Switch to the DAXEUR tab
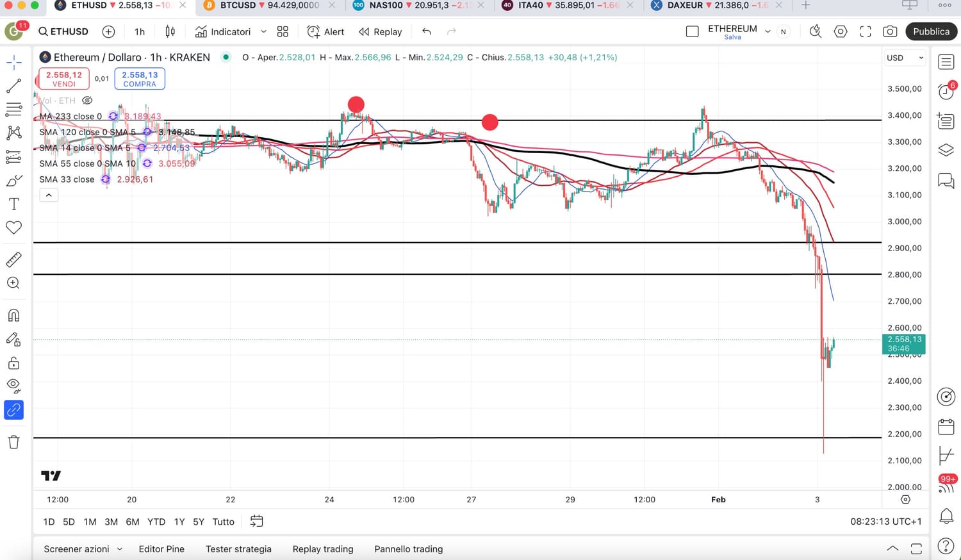This screenshot has height=560, width=961. (717, 6)
